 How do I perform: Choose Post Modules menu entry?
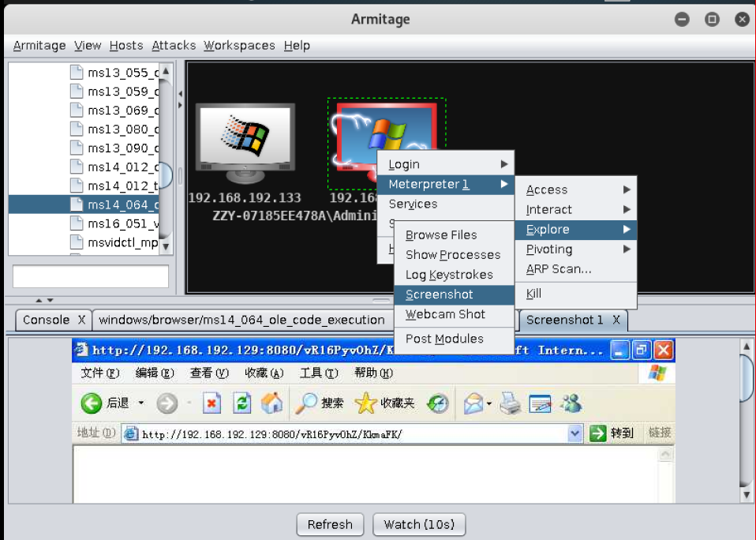(x=454, y=339)
